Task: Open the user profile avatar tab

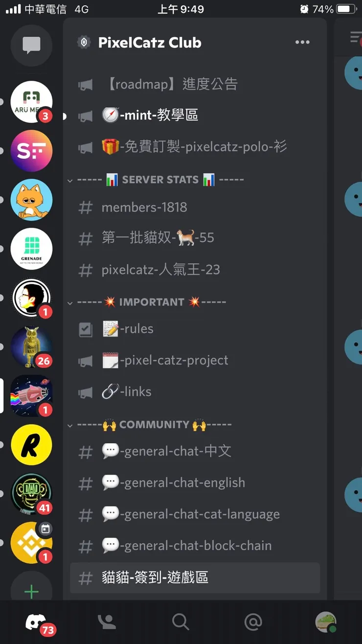Action: pyautogui.click(x=326, y=622)
